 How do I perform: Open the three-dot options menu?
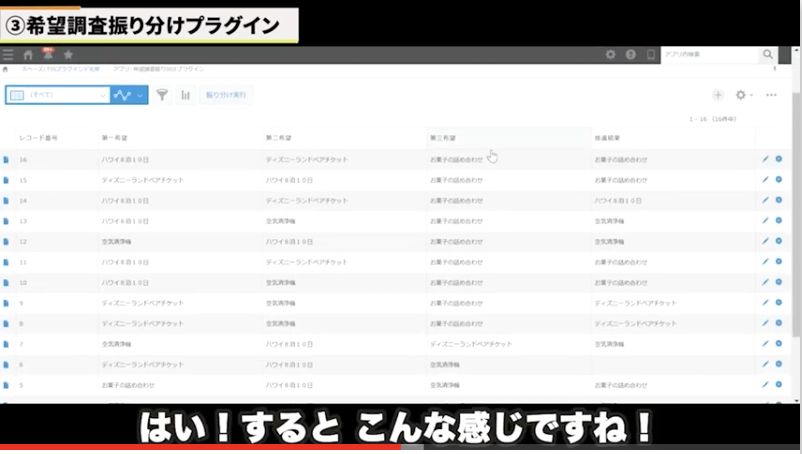(x=771, y=95)
